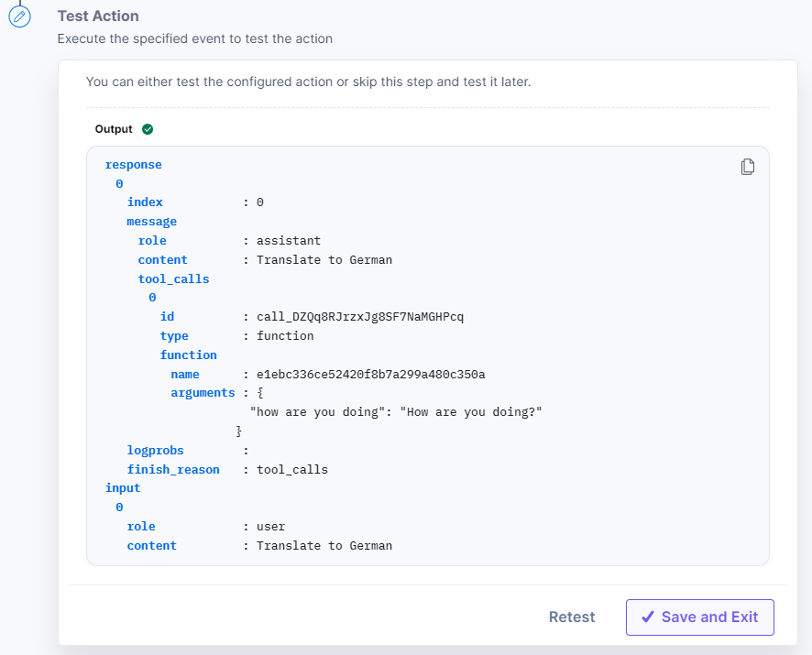Select the arguments key

click(x=203, y=393)
